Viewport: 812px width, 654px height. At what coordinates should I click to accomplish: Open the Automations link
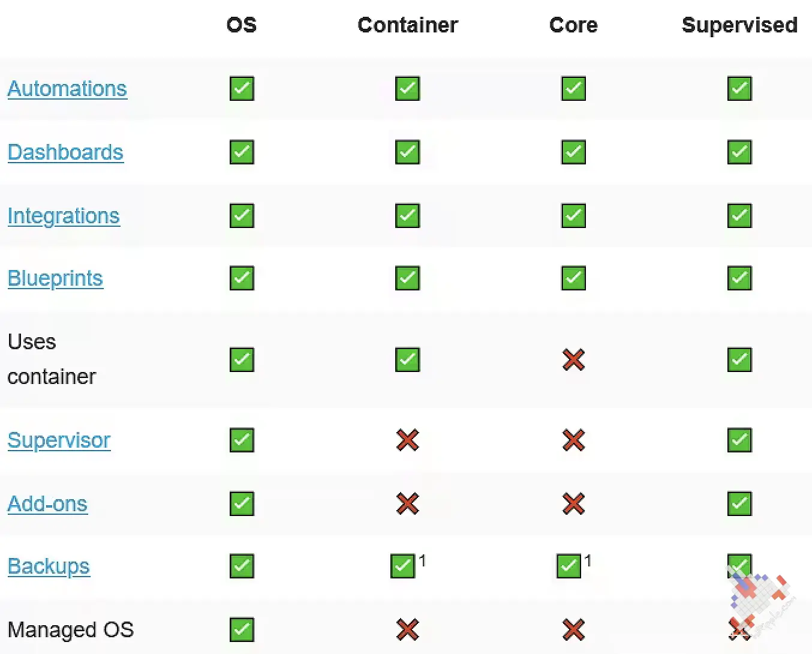(67, 89)
